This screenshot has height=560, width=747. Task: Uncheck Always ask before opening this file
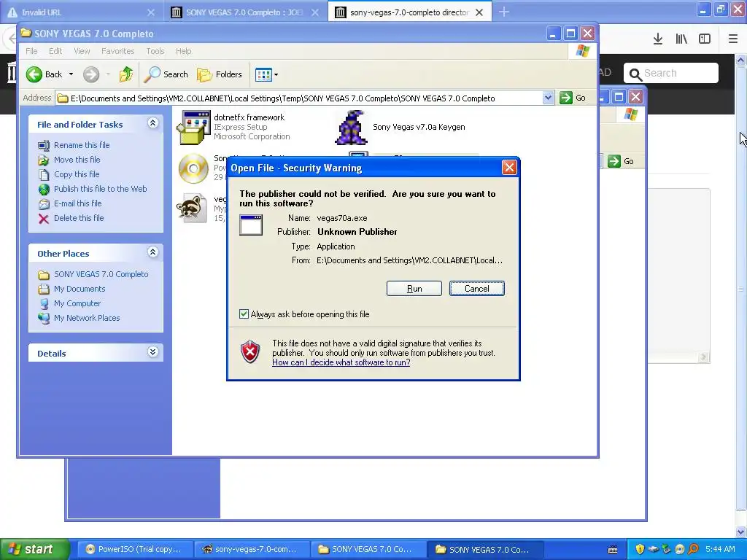click(x=244, y=314)
